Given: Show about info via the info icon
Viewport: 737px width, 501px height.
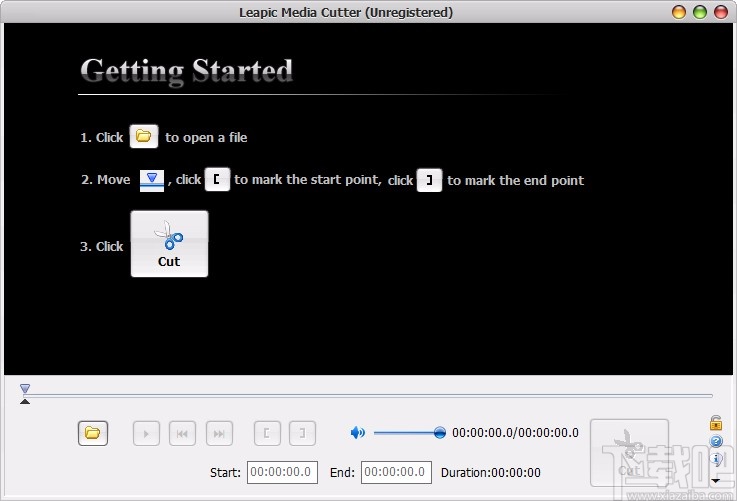Looking at the screenshot, I should [716, 459].
